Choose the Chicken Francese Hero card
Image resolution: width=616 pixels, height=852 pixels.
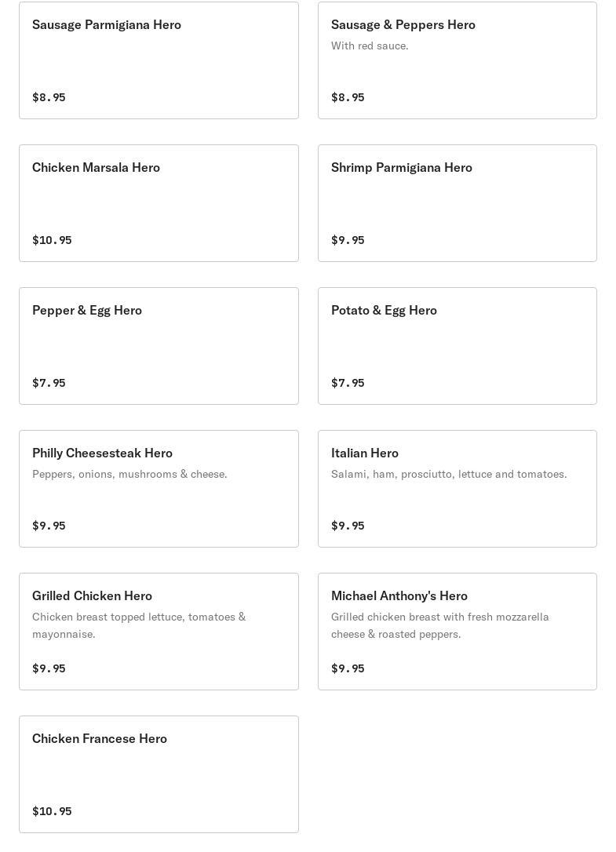(x=159, y=774)
